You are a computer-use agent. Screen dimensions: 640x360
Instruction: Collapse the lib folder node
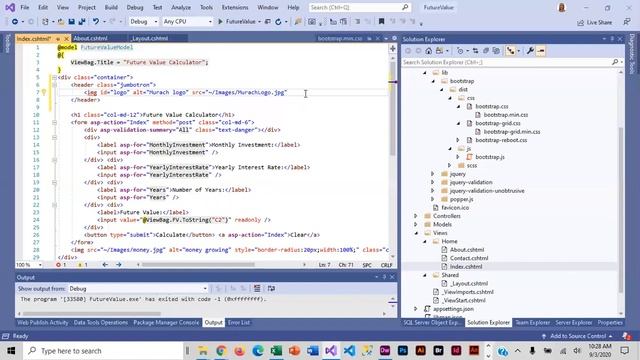coord(424,73)
